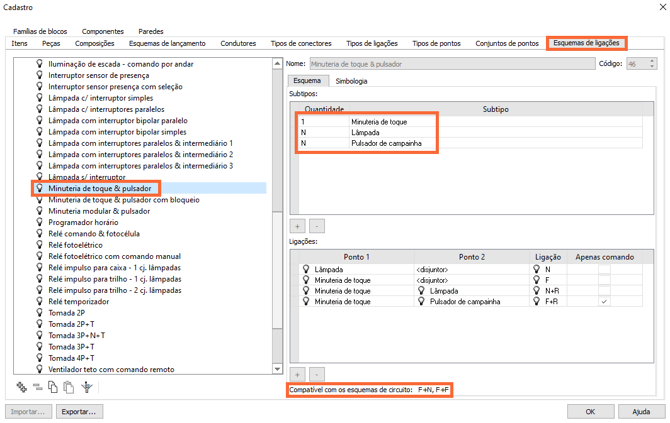
Task: Click the paste icon below the list
Action: coord(68,387)
